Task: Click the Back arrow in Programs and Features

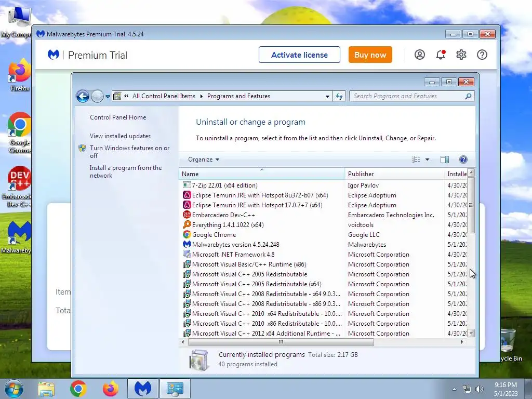Action: (x=83, y=96)
